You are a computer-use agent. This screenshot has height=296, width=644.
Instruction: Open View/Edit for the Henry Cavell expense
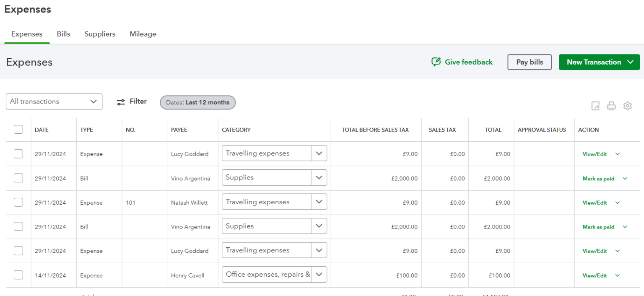pos(595,275)
